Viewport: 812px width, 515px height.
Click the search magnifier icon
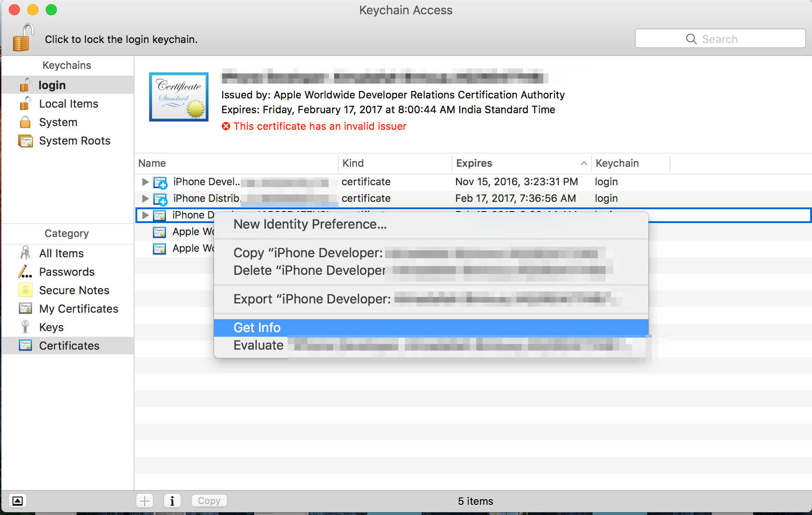click(x=691, y=39)
